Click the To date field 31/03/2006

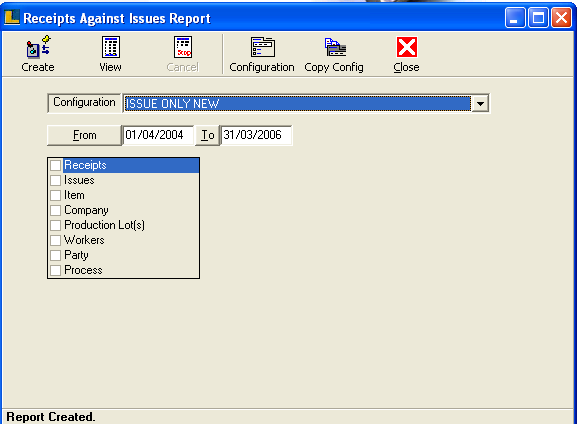tap(256, 135)
